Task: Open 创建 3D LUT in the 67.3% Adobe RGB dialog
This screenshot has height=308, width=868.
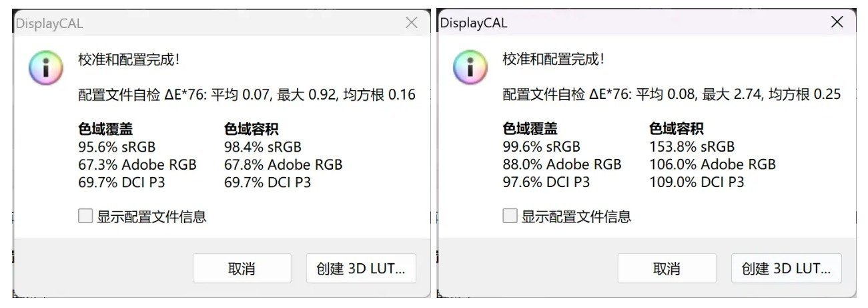Action: tap(361, 269)
